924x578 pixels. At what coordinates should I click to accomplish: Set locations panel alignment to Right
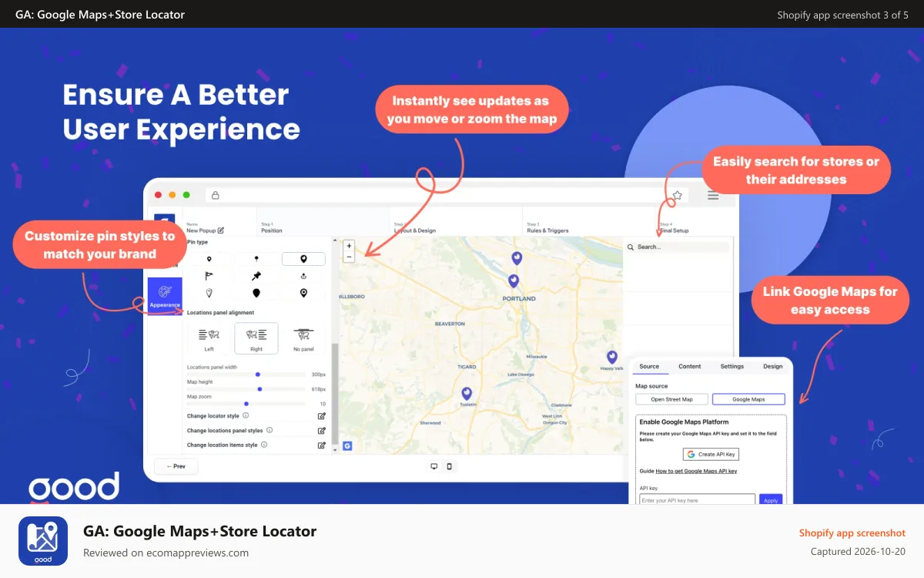click(x=256, y=338)
